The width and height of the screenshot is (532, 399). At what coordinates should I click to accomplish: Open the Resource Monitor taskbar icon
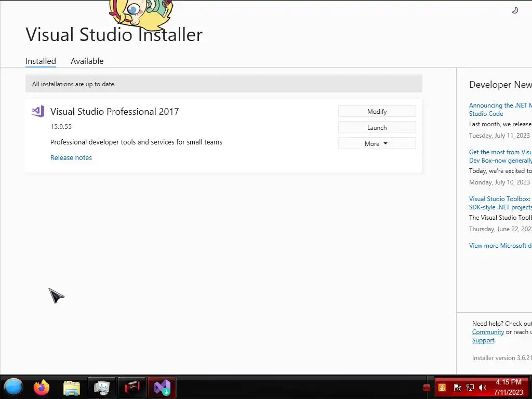(x=102, y=388)
